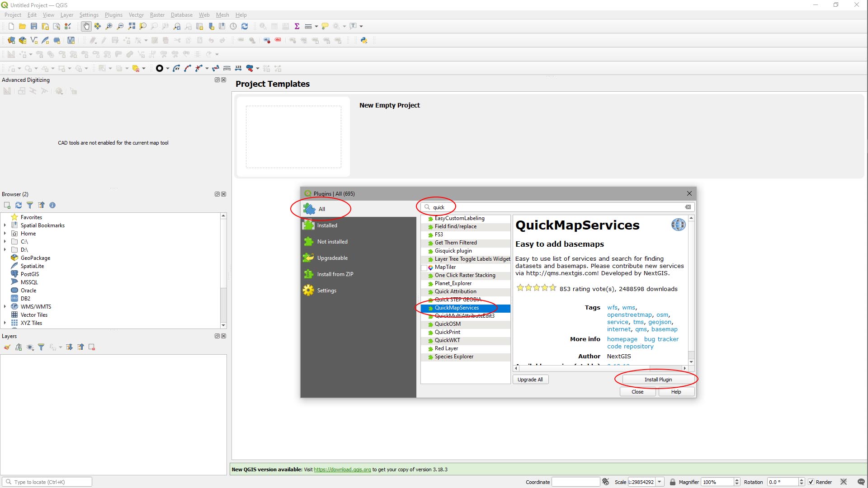Open the plugin homepage link
868x488 pixels.
622,339
